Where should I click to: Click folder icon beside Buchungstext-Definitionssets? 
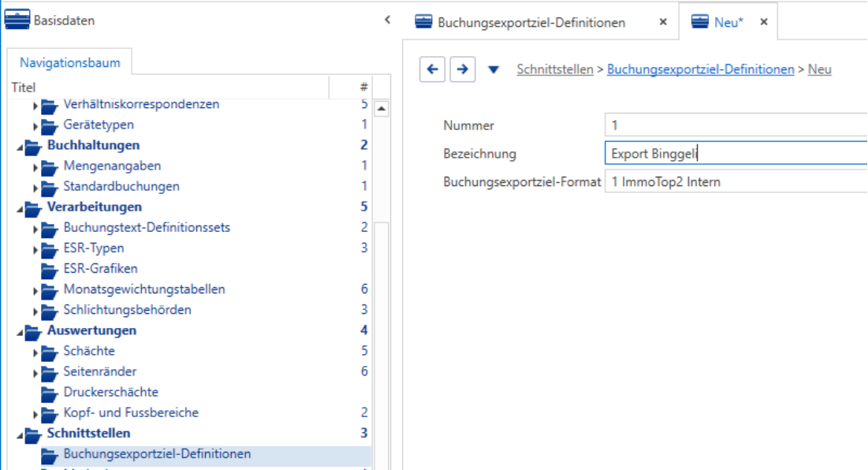pyautogui.click(x=49, y=228)
